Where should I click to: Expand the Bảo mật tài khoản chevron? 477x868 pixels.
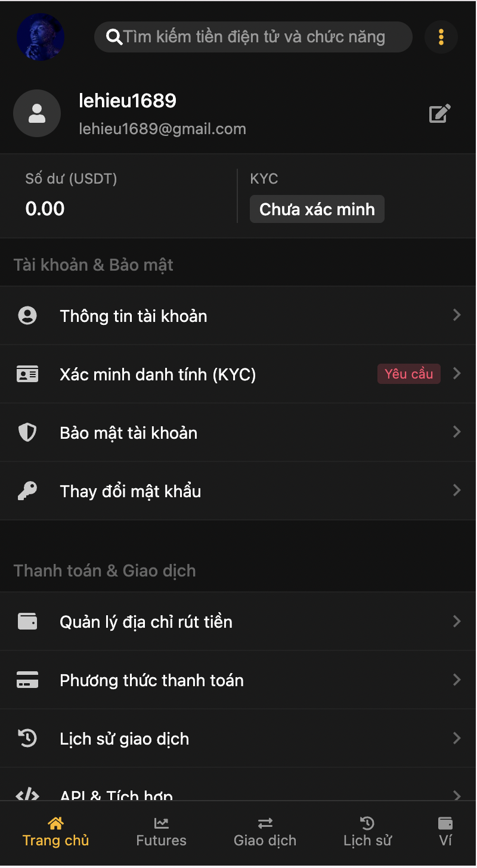point(457,432)
